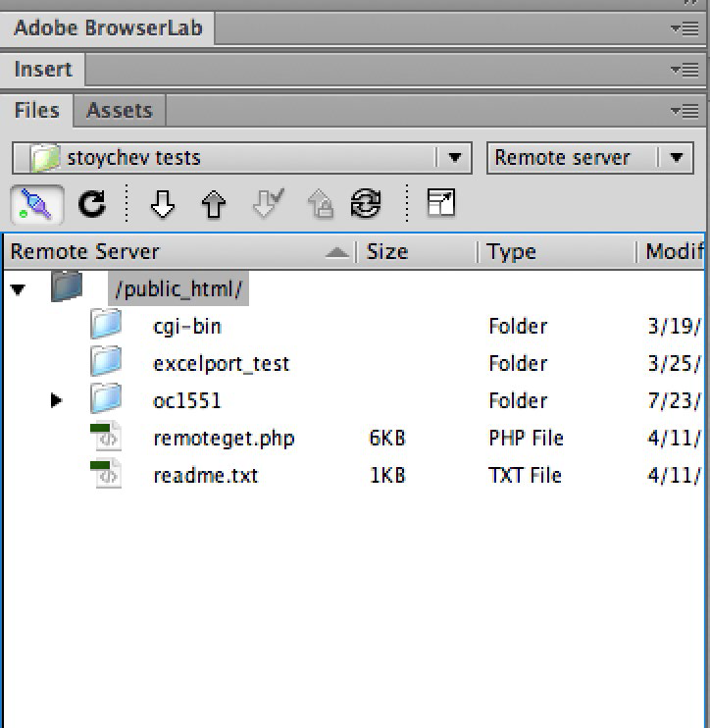Select the /public_html/ folder row

pyautogui.click(x=178, y=289)
